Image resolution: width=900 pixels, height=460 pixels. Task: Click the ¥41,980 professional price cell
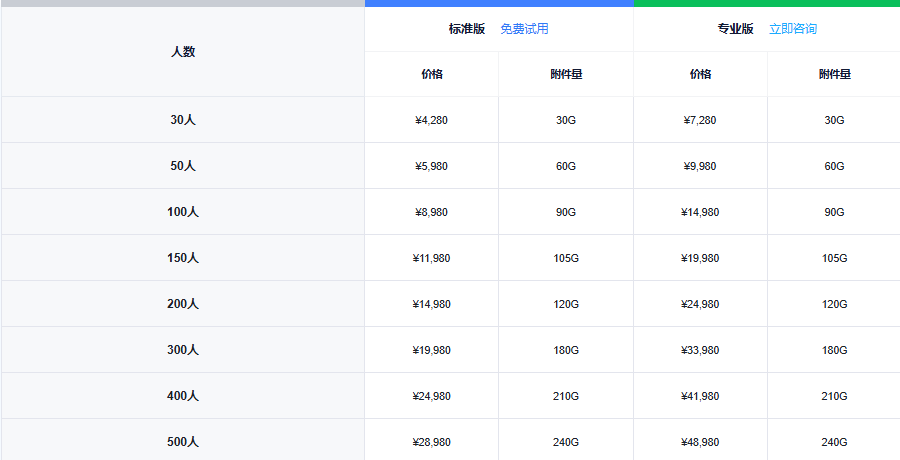pyautogui.click(x=700, y=396)
